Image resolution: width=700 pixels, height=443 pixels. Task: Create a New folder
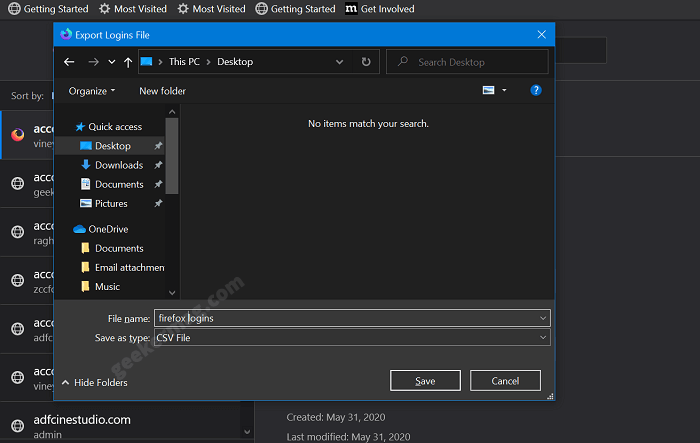(162, 91)
